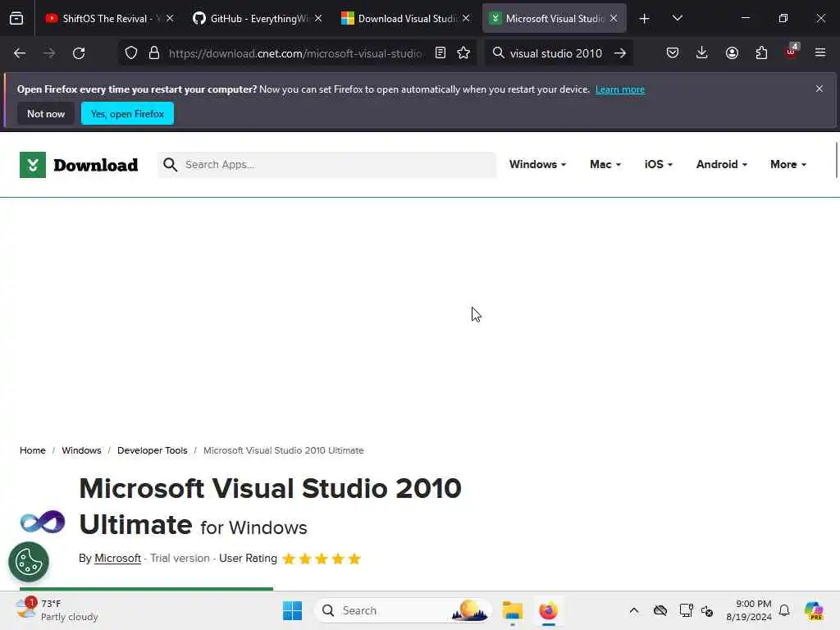Expand the list all tabs chevron
840x630 pixels.
(x=677, y=18)
